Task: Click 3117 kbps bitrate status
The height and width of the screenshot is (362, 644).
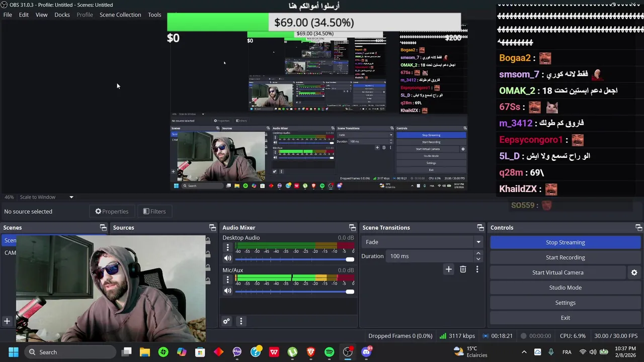Action: [x=457, y=336]
